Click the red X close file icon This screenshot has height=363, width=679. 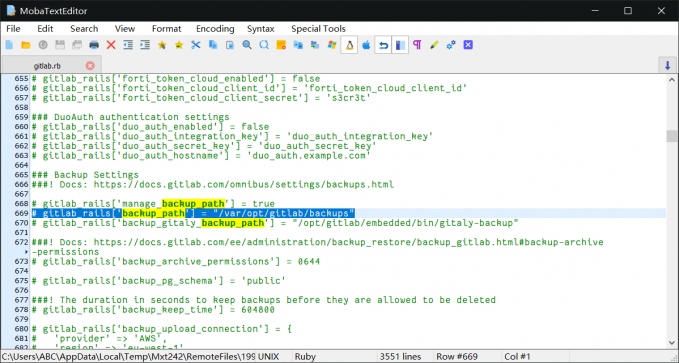pos(111,45)
